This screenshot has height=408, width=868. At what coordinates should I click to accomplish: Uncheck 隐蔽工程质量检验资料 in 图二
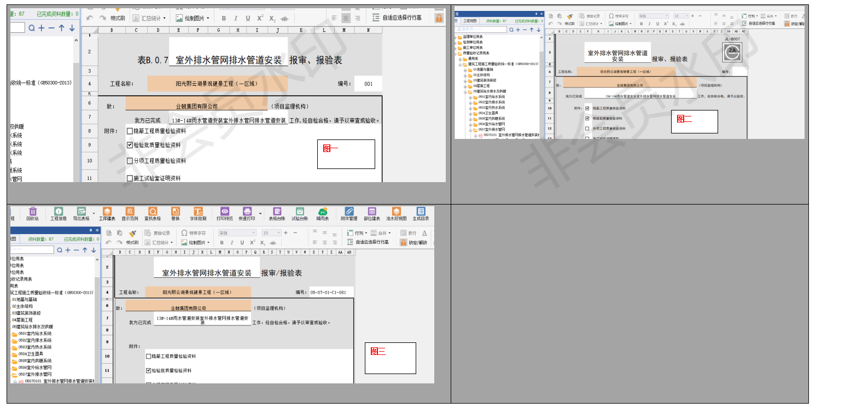[587, 108]
